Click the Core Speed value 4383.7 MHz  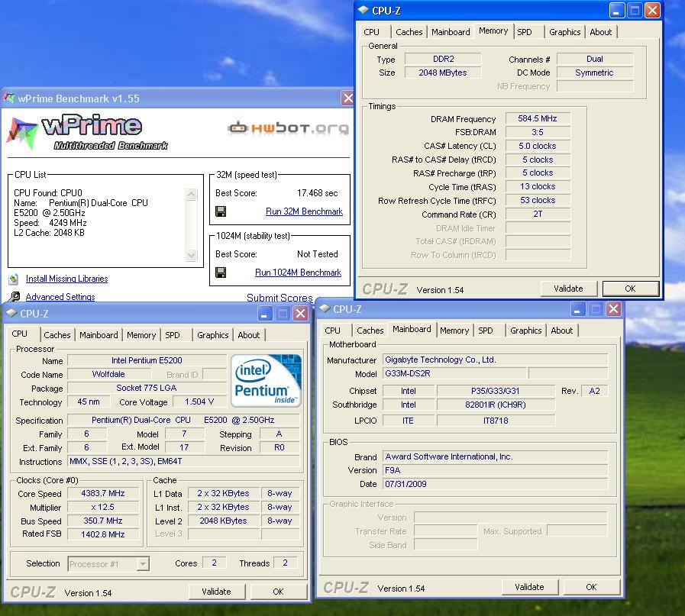click(103, 493)
